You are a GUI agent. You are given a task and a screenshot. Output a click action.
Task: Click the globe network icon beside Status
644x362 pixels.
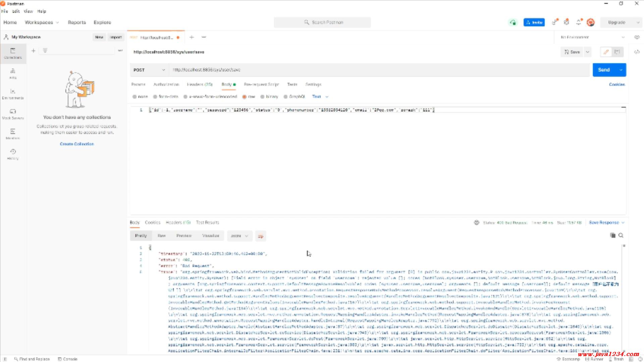point(476,223)
